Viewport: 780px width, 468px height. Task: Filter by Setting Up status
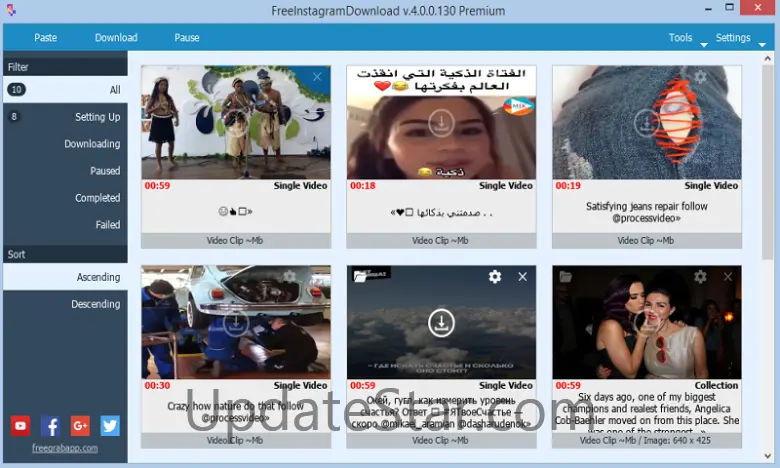(65, 117)
